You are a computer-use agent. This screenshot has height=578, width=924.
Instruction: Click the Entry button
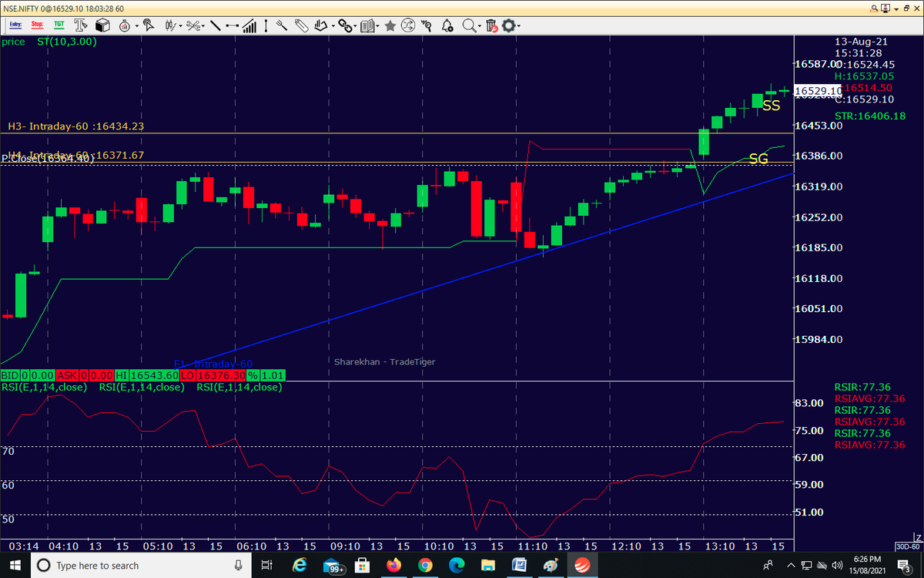(14, 25)
